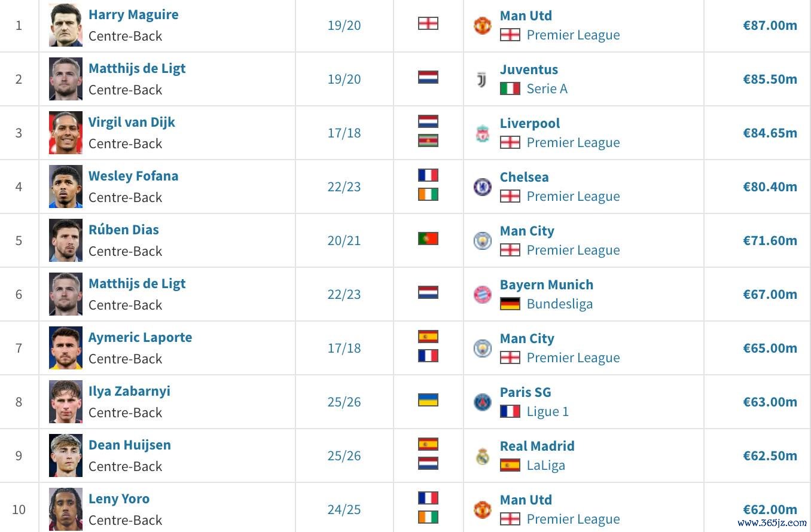Click the Real Madrid club crest

click(482, 455)
